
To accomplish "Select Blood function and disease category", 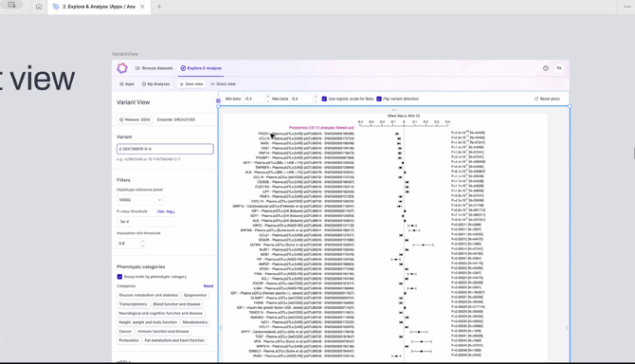I will 176,304.
